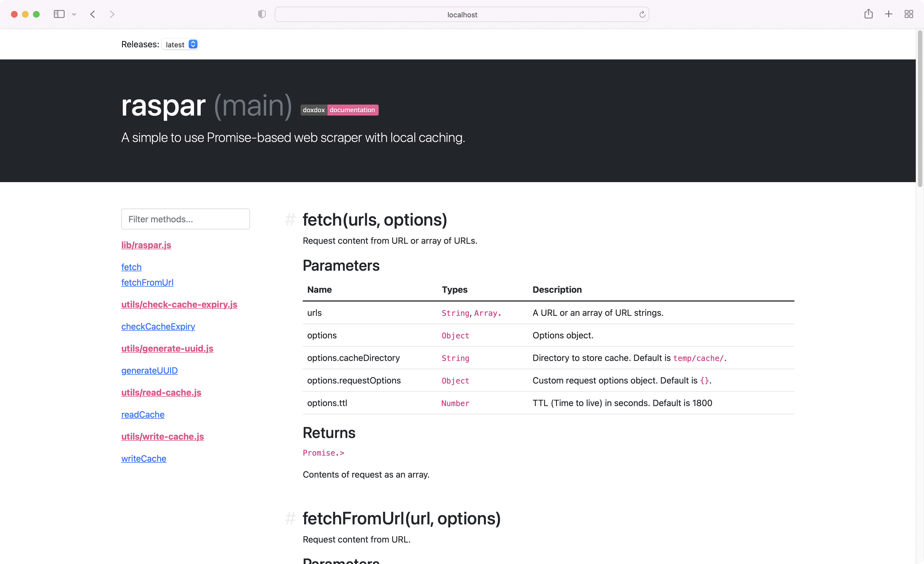Select the fetch method link
This screenshot has width=924, height=564.
pyautogui.click(x=131, y=267)
